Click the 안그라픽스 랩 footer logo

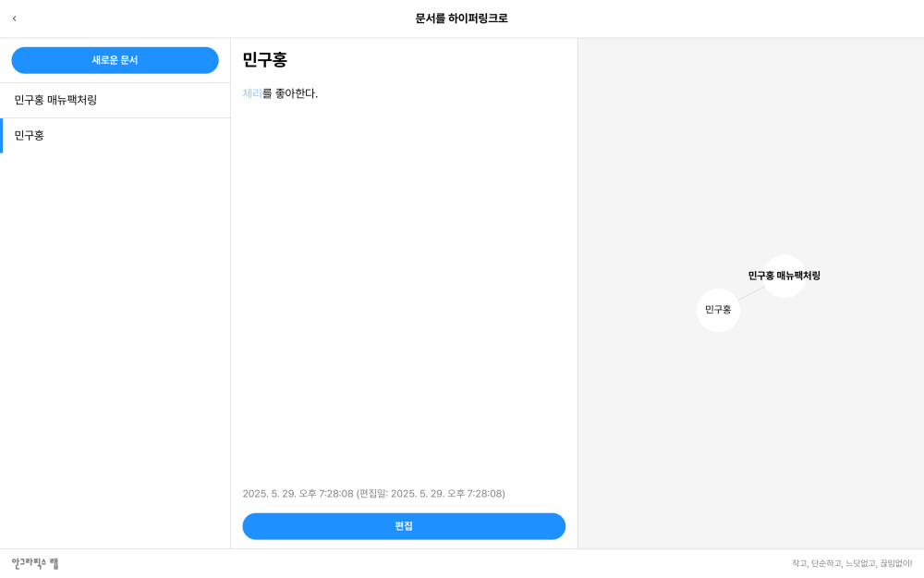35,563
